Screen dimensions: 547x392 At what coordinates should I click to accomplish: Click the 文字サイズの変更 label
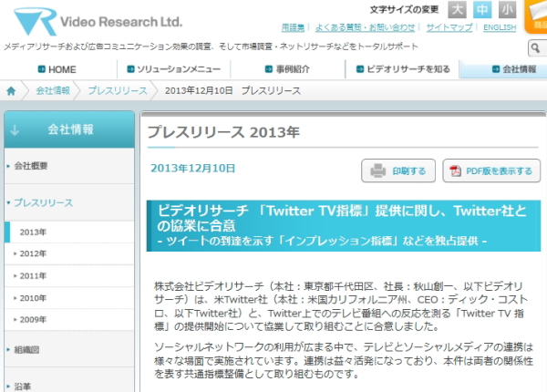pos(404,9)
